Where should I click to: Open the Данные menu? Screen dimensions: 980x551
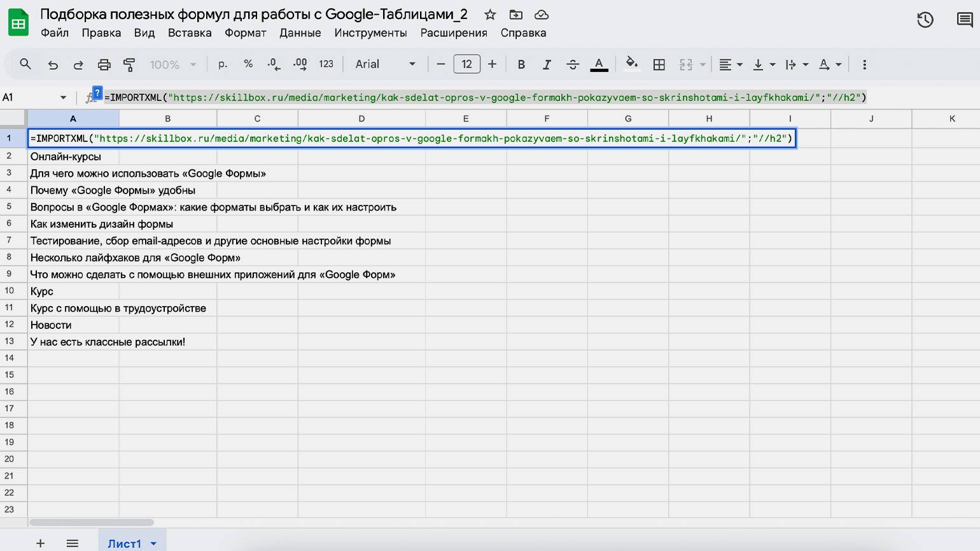300,33
